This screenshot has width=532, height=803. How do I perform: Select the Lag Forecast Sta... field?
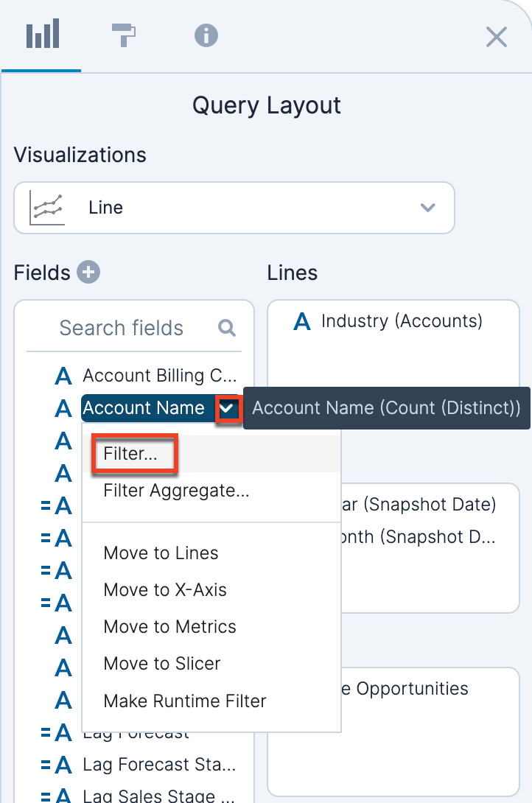point(158,765)
